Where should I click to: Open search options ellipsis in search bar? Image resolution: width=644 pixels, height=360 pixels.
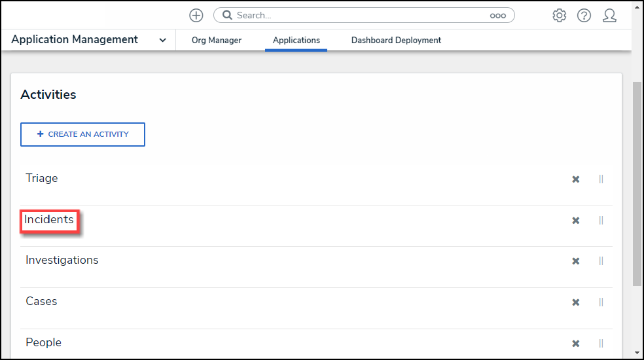497,16
